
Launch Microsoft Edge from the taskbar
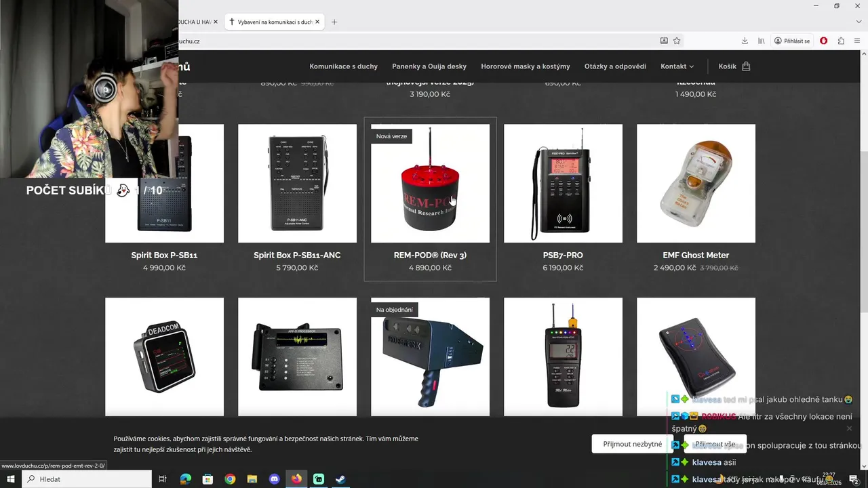click(185, 479)
